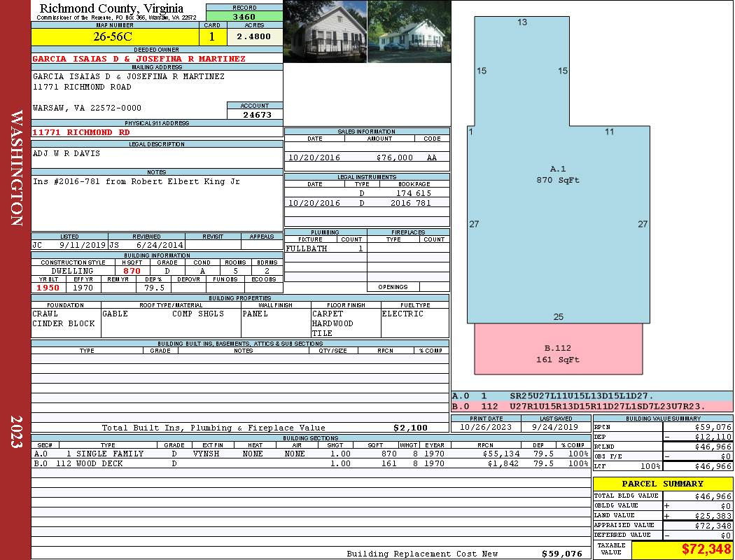735x560 pixels.
Task: Select DEP % value 79.5 in Building Information
Action: [154, 288]
